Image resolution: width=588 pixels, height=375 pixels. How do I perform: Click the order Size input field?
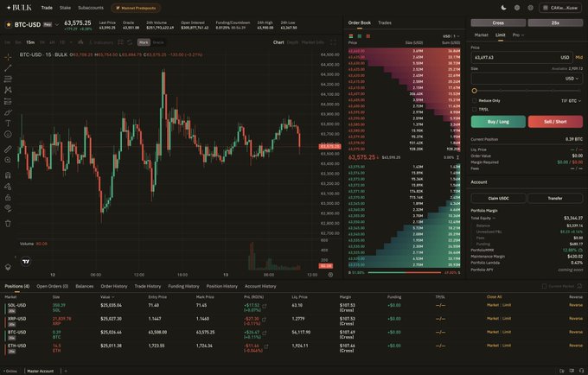pyautogui.click(x=527, y=79)
